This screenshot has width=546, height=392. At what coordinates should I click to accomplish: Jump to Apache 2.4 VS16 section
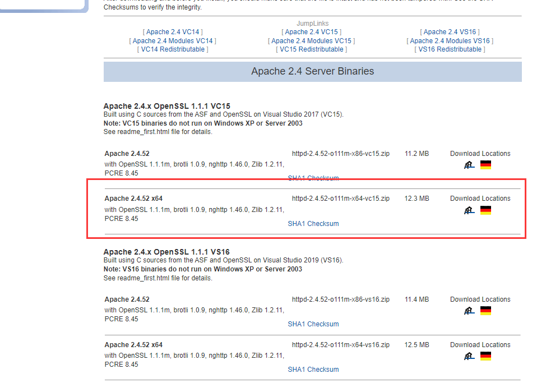pyautogui.click(x=450, y=32)
